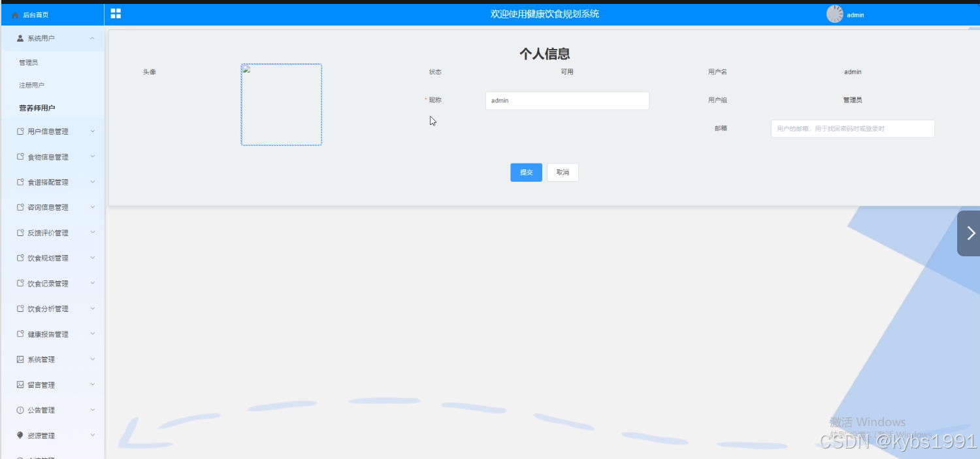Click the 饮食规划管理 menu label
980x459 pixels.
(48, 258)
